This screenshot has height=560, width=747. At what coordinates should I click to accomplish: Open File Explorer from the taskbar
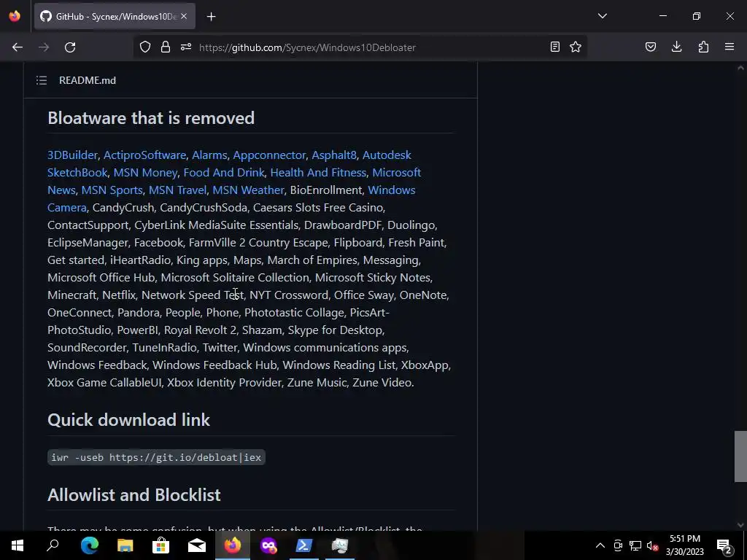(x=125, y=545)
